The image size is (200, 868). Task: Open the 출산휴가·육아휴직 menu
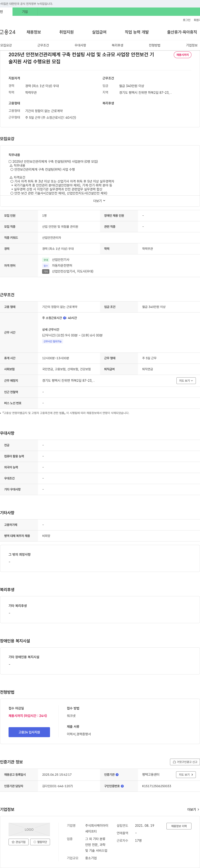(182, 32)
